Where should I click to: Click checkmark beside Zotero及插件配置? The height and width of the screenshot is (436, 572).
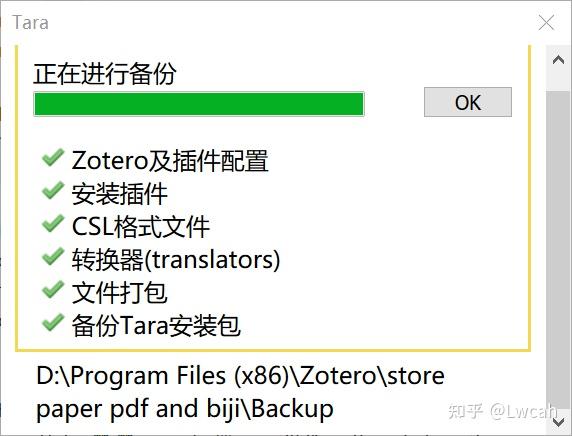(53, 158)
